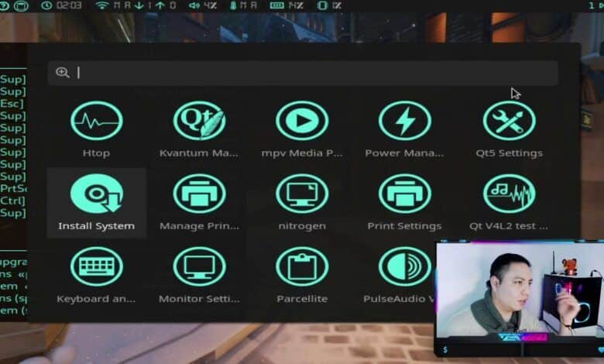Select the Install System entry

tap(96, 203)
